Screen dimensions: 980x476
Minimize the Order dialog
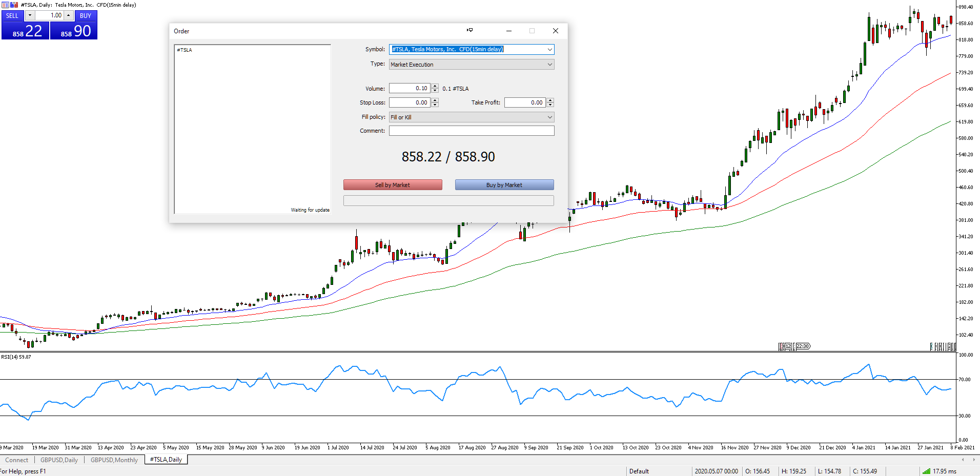coord(509,31)
